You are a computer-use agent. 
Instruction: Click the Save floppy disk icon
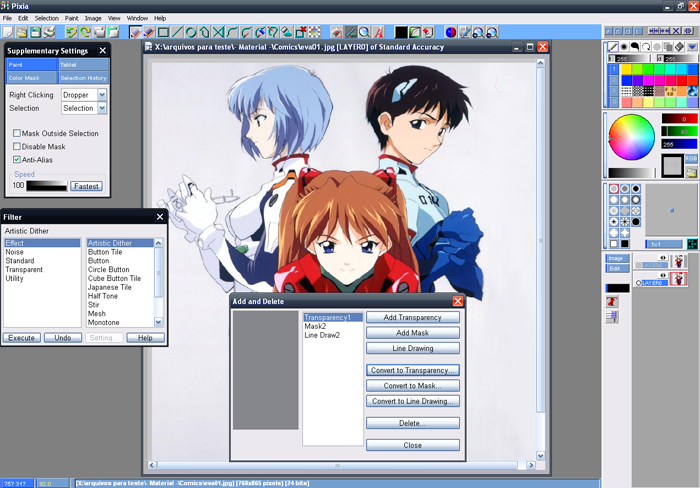click(x=35, y=32)
